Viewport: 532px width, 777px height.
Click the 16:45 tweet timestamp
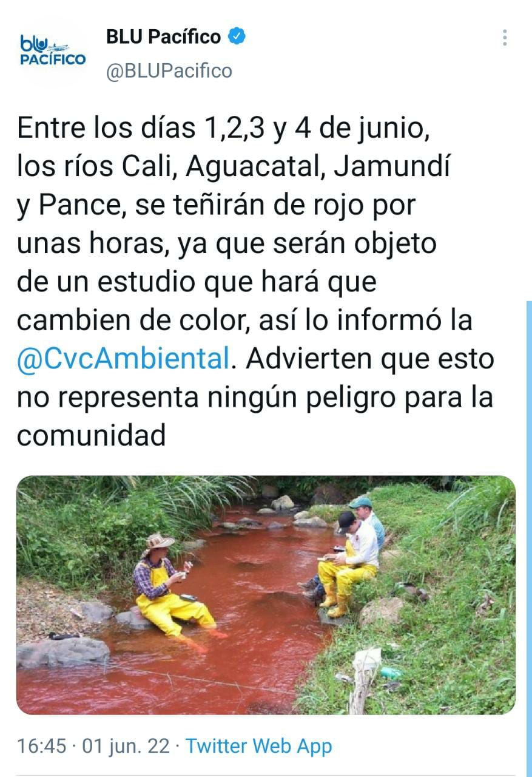pos(41,745)
